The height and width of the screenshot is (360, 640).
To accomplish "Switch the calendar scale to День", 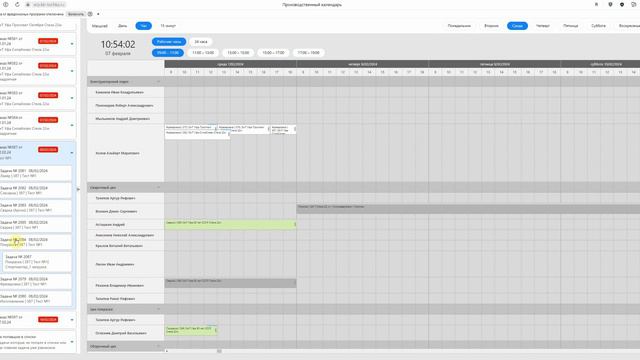I will [x=122, y=26].
